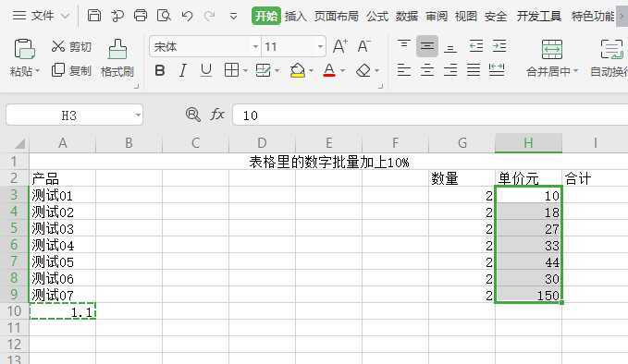Open the cell style dropdown arrow

(277, 71)
